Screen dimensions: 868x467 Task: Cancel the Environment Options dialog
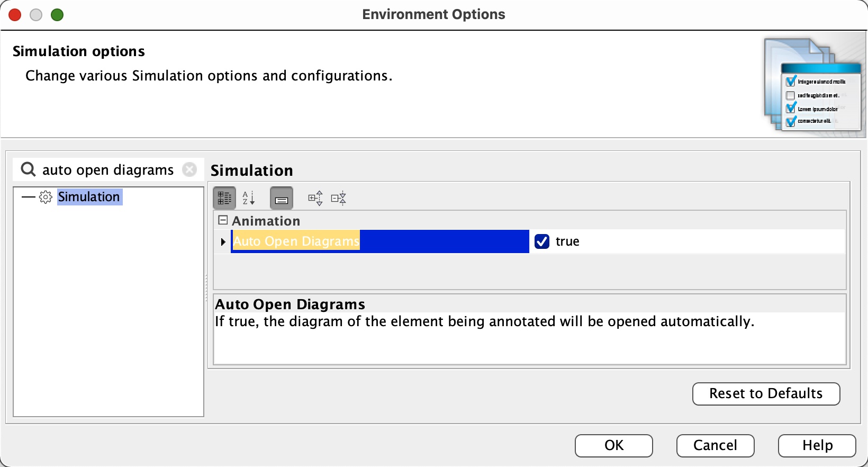coord(715,445)
